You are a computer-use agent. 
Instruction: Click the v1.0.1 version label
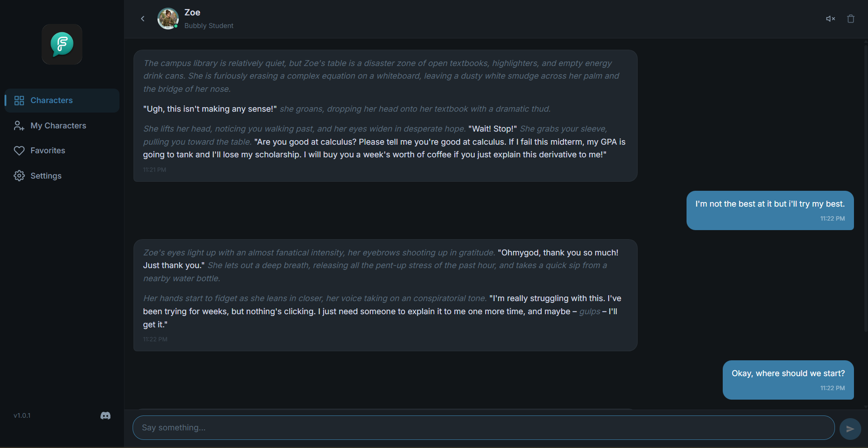click(x=22, y=415)
